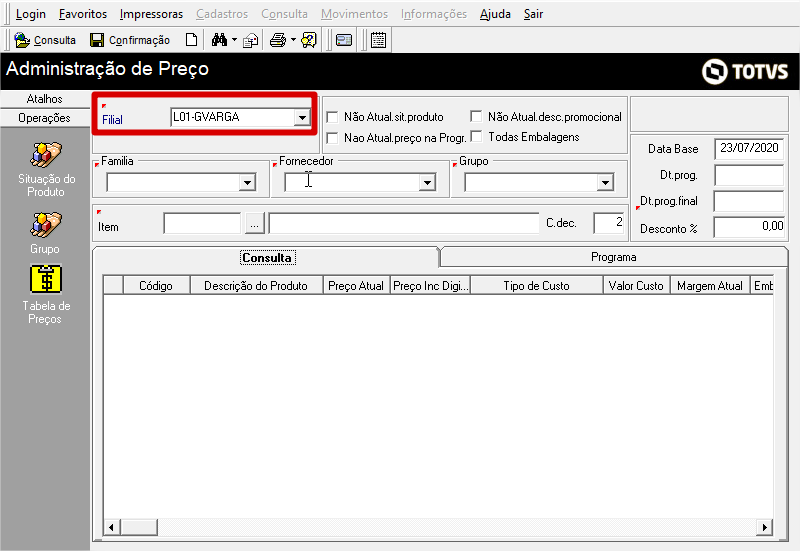This screenshot has height=551, width=800.
Task: Click the TOTVS logo
Action: coord(745,71)
